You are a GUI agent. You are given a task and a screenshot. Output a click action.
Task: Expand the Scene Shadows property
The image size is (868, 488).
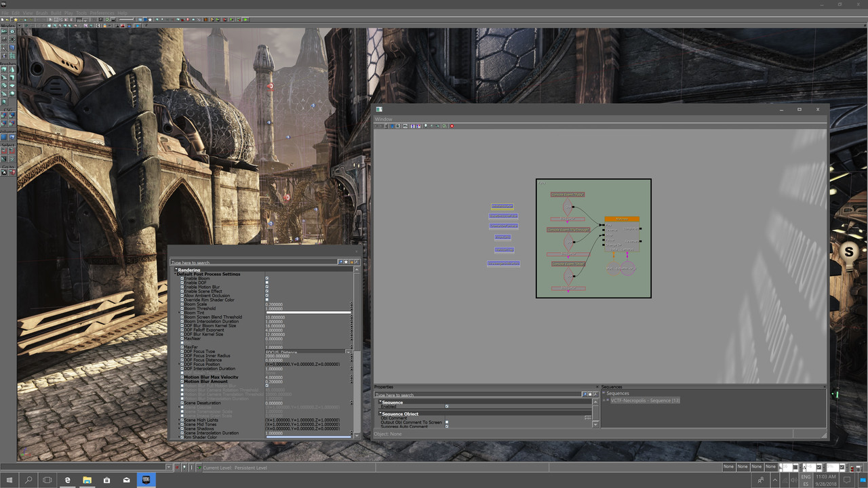coord(180,428)
